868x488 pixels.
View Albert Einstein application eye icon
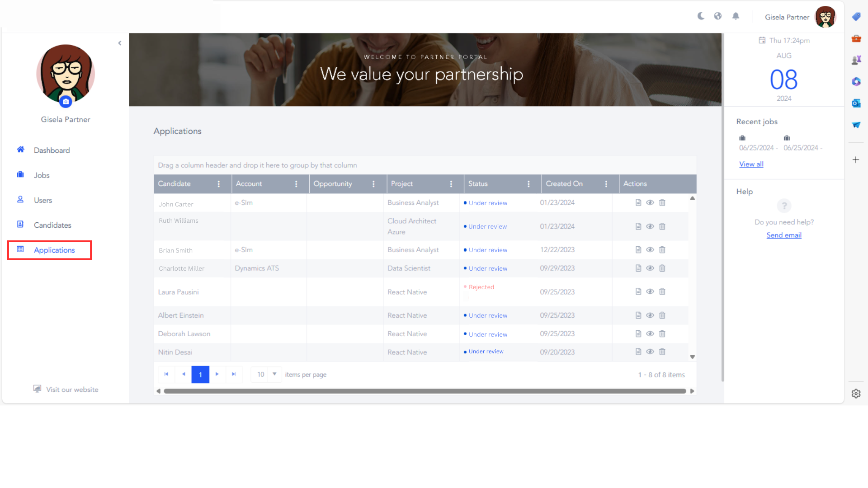pyautogui.click(x=650, y=315)
